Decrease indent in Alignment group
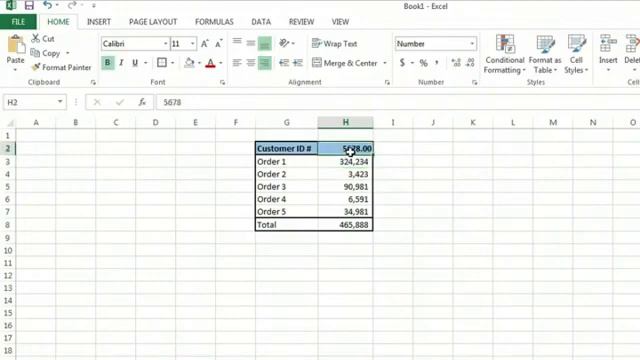This screenshot has height=360, width=640. (x=284, y=63)
